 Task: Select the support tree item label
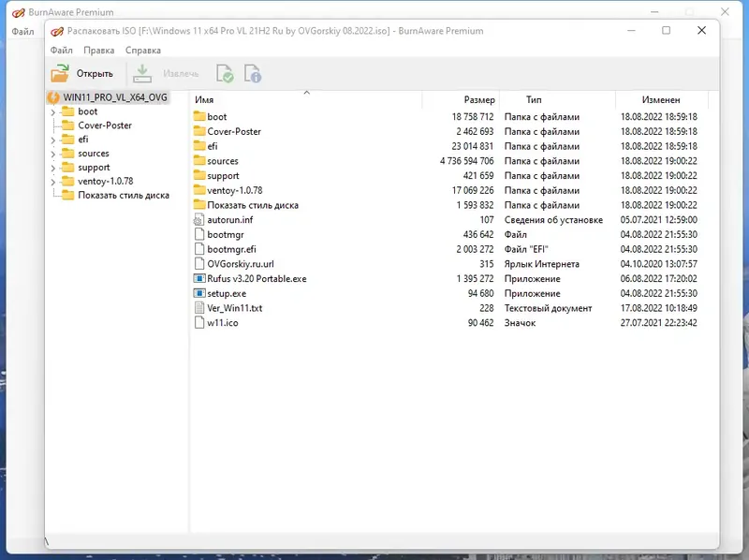tap(94, 168)
